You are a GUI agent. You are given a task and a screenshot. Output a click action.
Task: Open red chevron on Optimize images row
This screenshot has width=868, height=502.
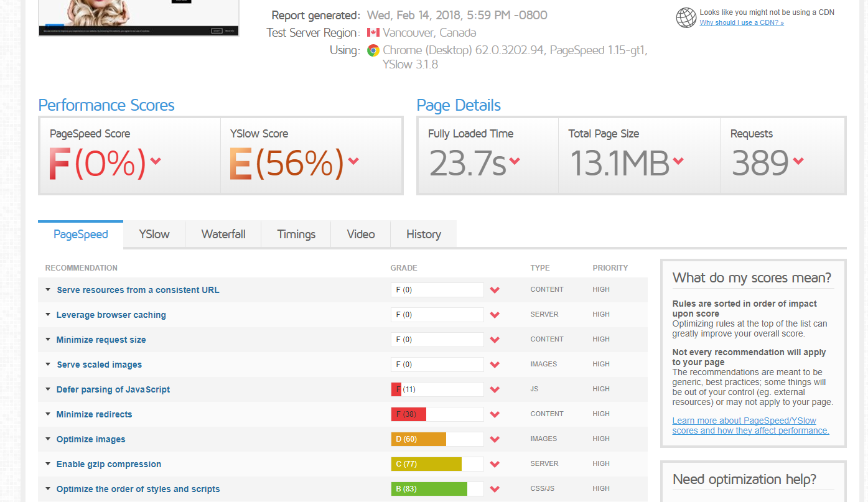pos(495,439)
